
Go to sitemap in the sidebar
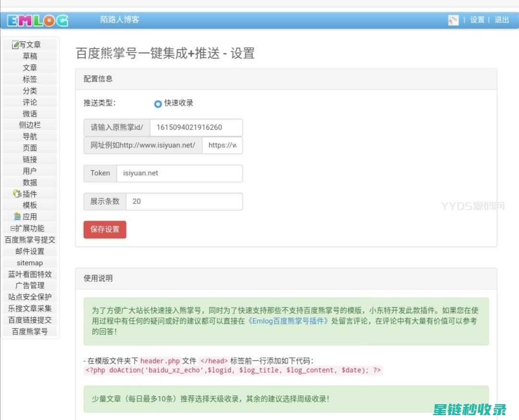30,263
